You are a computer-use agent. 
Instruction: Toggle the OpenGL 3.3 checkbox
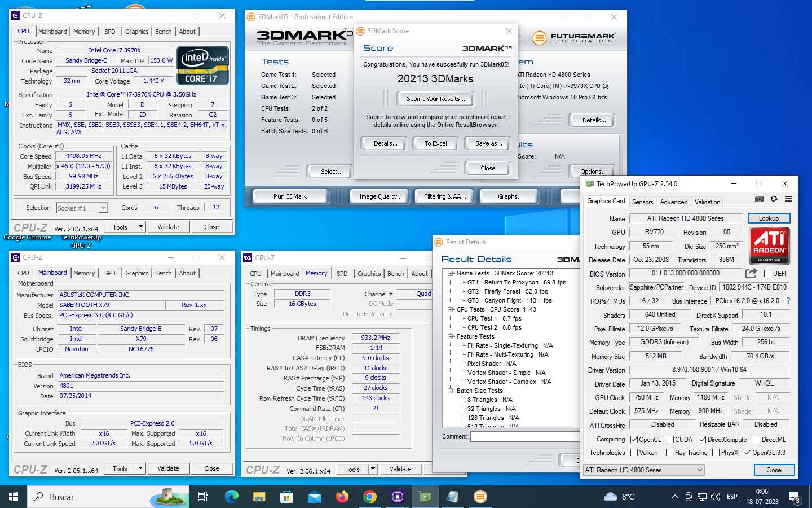(747, 453)
